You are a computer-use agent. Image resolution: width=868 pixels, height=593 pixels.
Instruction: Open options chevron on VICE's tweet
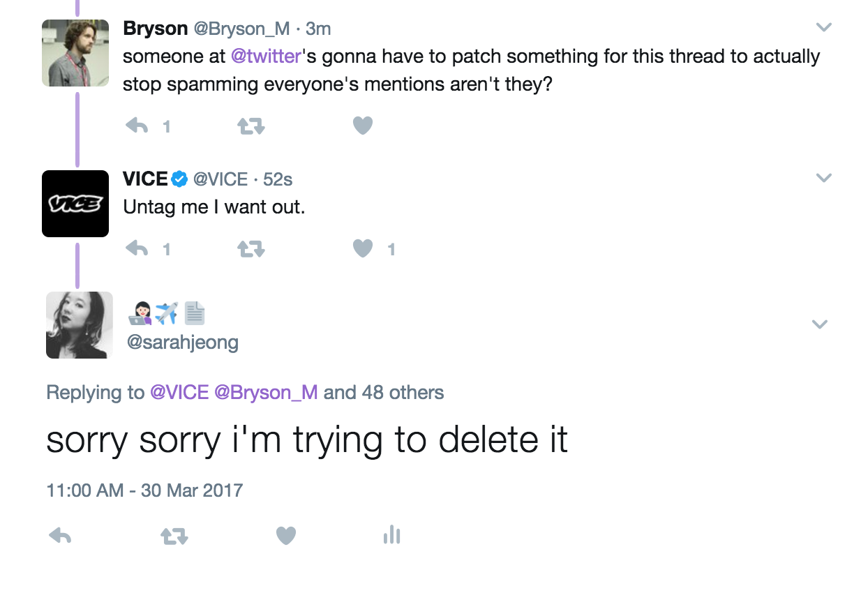823,179
